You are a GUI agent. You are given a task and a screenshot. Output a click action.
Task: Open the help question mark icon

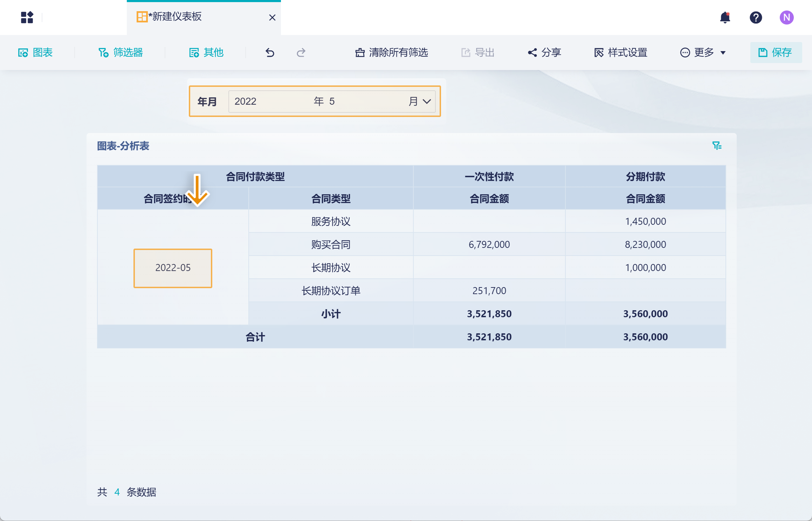coord(756,17)
